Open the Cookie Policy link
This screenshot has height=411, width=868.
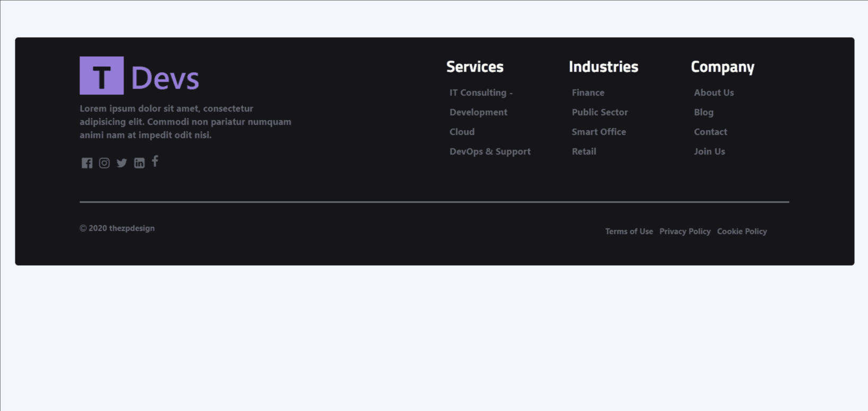point(742,231)
